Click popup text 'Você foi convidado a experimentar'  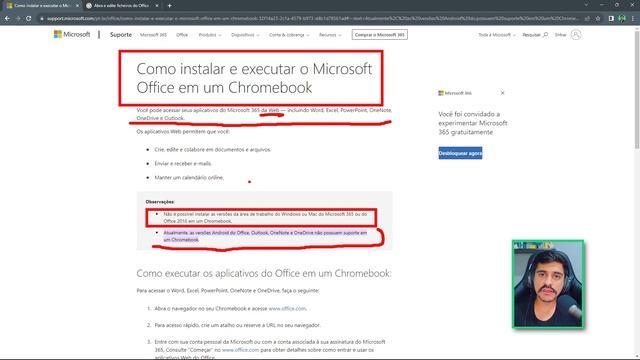(x=473, y=123)
